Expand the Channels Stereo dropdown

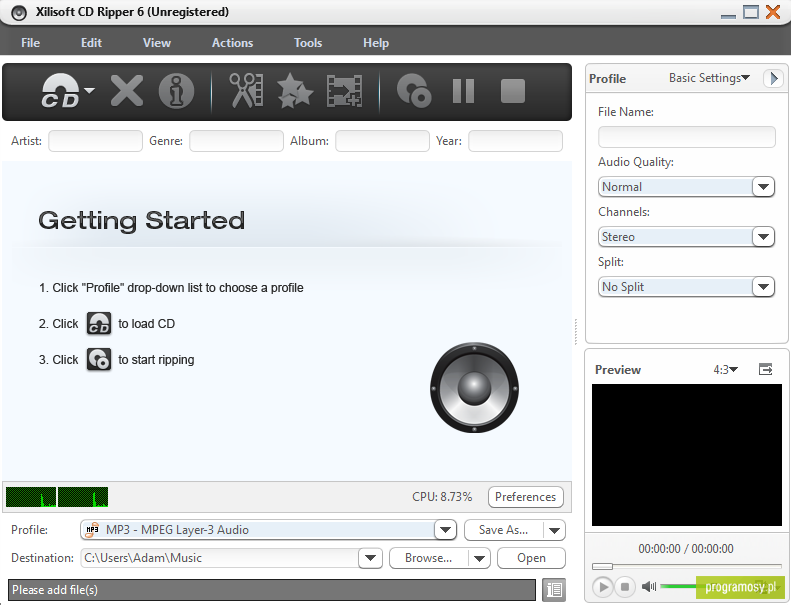(x=763, y=237)
